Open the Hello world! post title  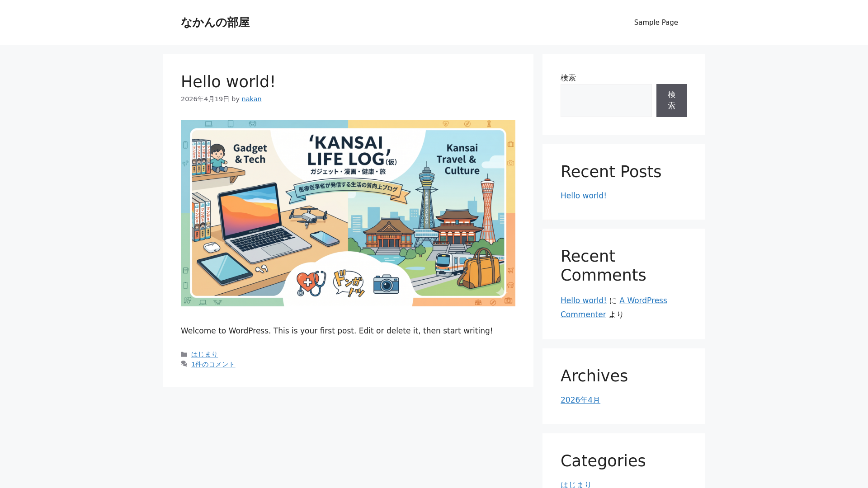(x=228, y=82)
